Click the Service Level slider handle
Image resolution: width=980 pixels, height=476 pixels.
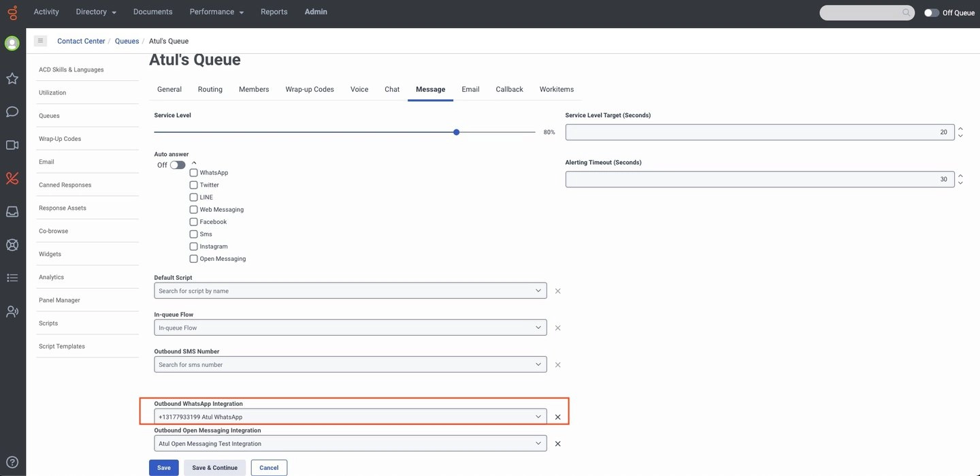[456, 132]
